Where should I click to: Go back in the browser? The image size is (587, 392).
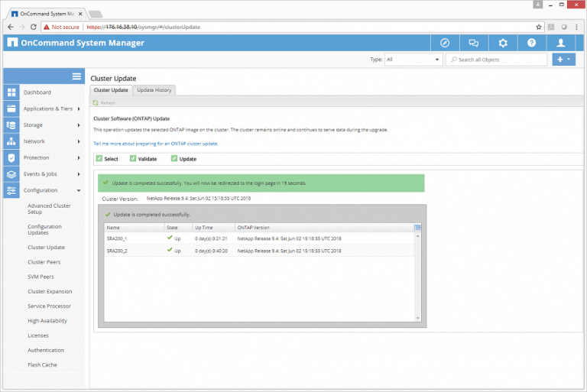[11, 27]
